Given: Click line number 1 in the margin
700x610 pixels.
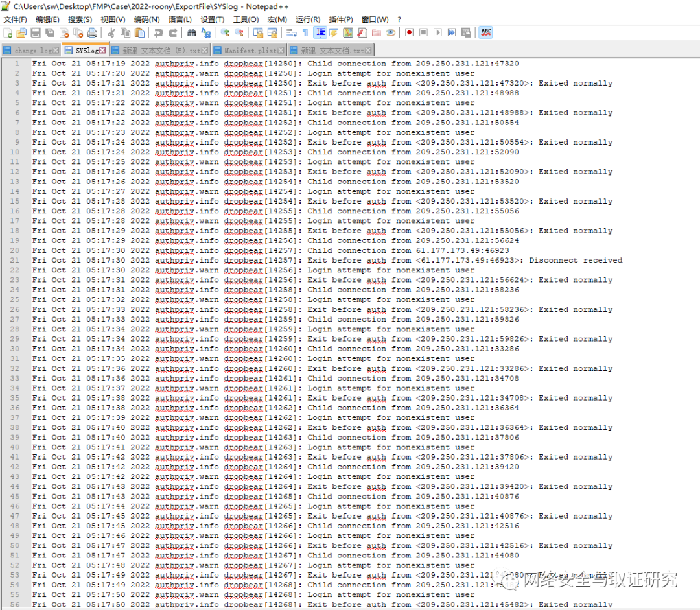Looking at the screenshot, I should (17, 64).
